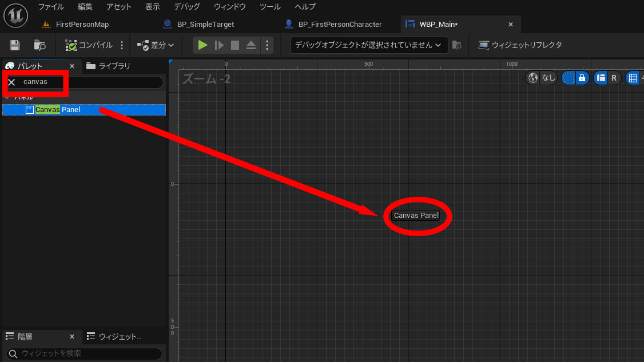644x362 pixels.
Task: Start play with green play button
Action: (x=202, y=45)
